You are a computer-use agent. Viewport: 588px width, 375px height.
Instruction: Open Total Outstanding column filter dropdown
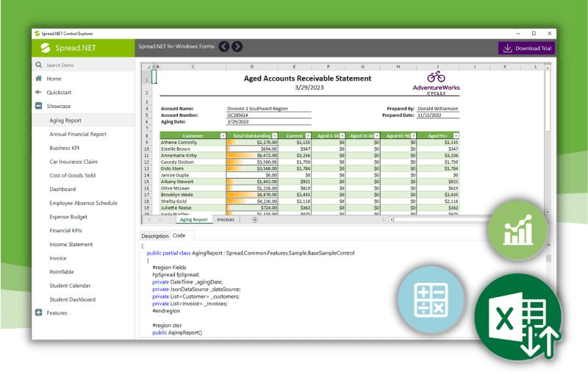275,136
